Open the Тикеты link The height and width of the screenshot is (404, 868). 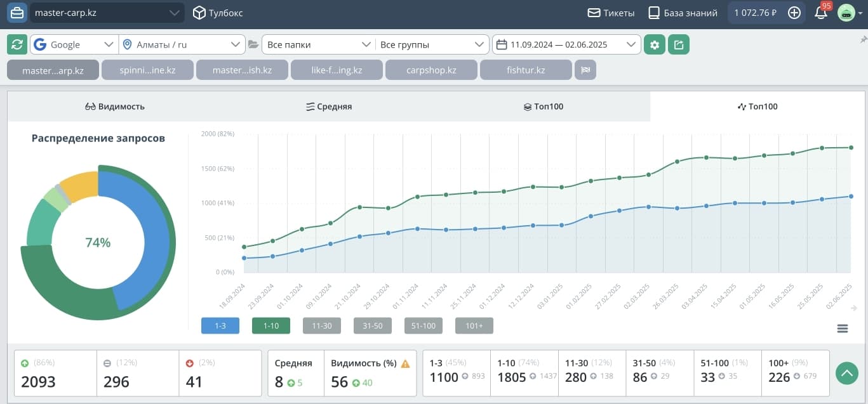point(611,13)
